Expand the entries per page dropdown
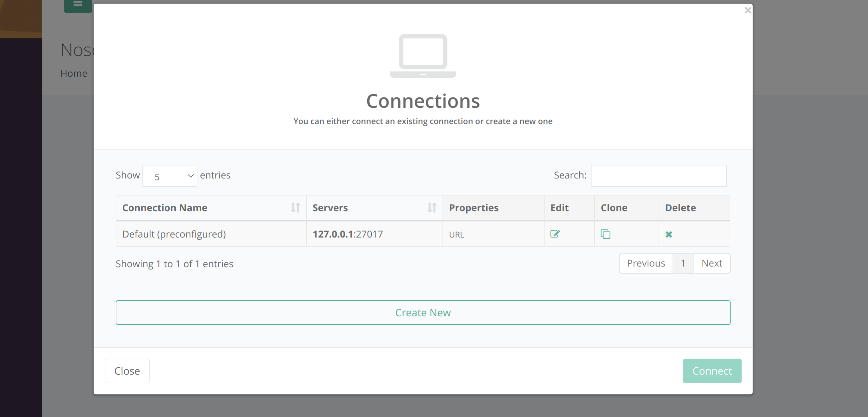This screenshot has width=868, height=417. [170, 175]
